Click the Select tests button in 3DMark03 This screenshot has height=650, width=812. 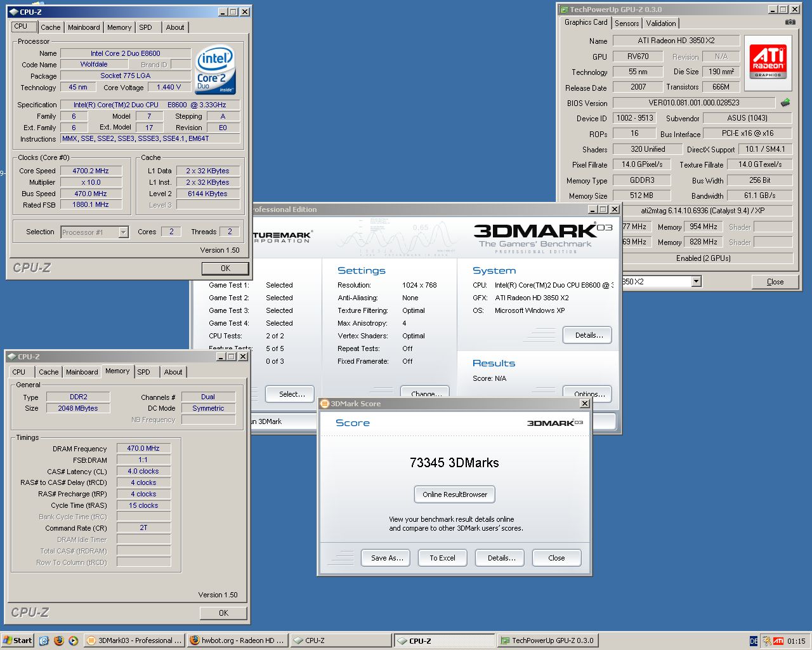(290, 394)
